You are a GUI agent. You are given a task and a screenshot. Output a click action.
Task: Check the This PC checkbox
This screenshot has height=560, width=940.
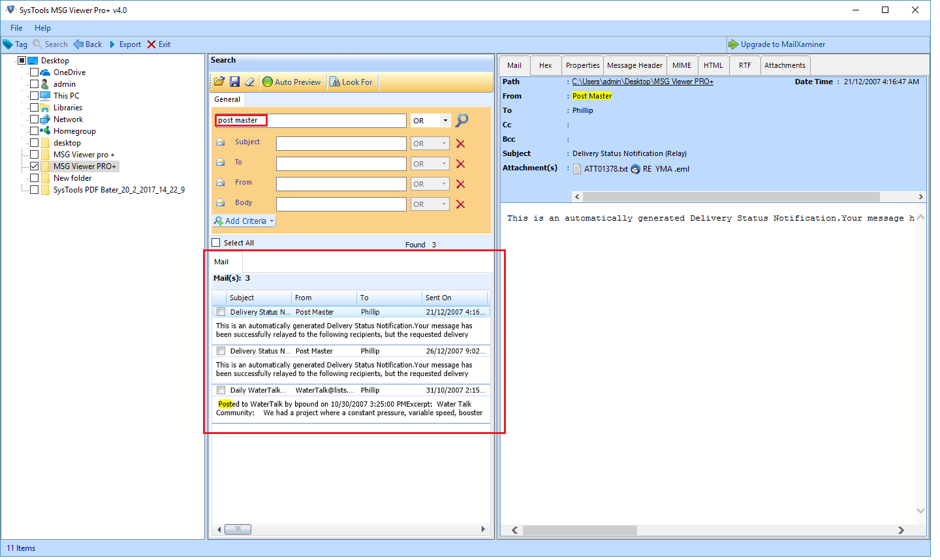pyautogui.click(x=34, y=96)
